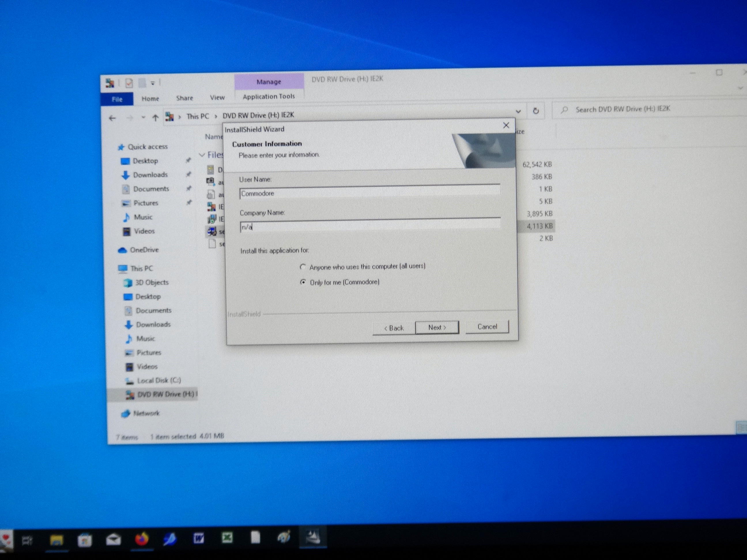The width and height of the screenshot is (747, 560).
Task: Open Task View from the taskbar
Action: pos(27,540)
